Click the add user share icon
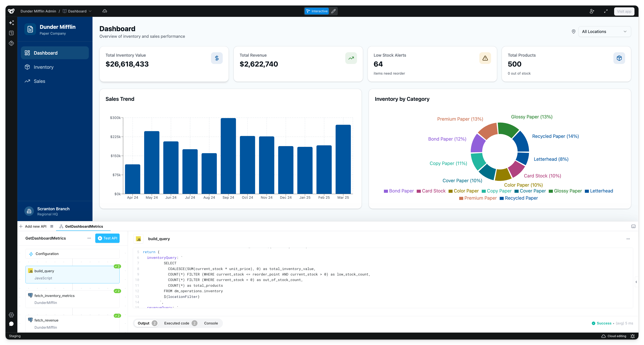Screen dimensions: 644x345 tap(592, 11)
